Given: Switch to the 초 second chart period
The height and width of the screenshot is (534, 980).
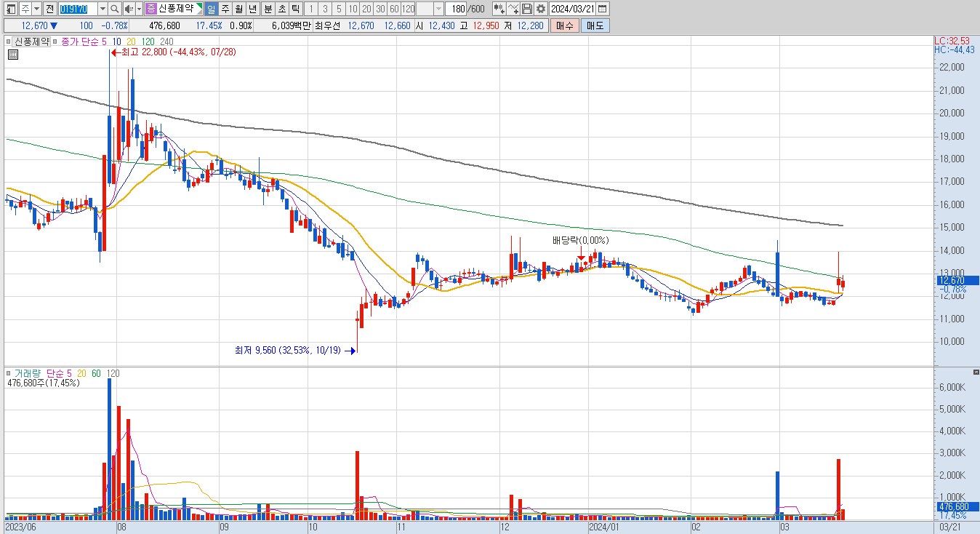Looking at the screenshot, I should click(281, 9).
